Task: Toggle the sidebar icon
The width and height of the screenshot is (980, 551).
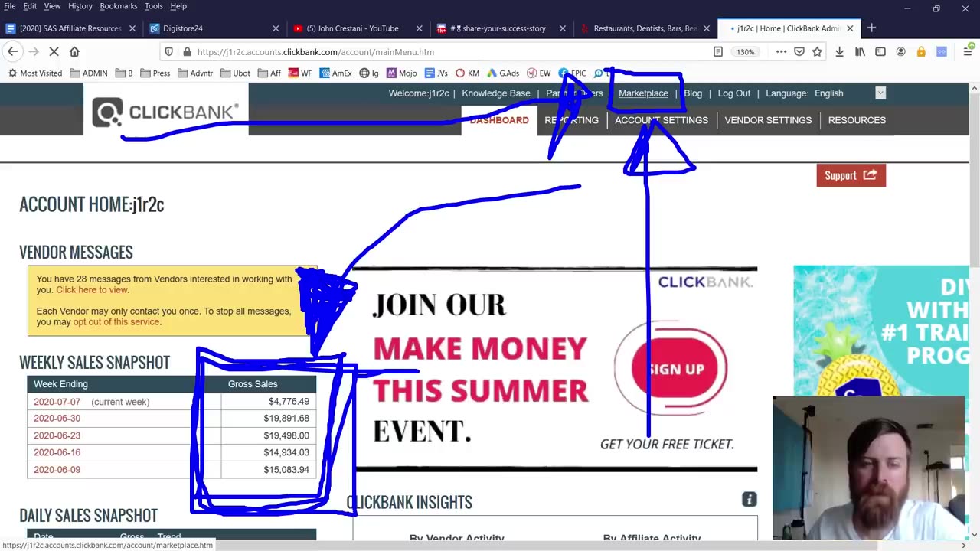Action: pyautogui.click(x=880, y=51)
